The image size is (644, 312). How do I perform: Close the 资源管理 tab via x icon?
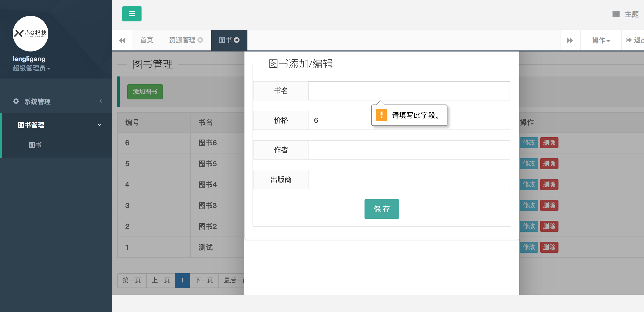point(200,40)
